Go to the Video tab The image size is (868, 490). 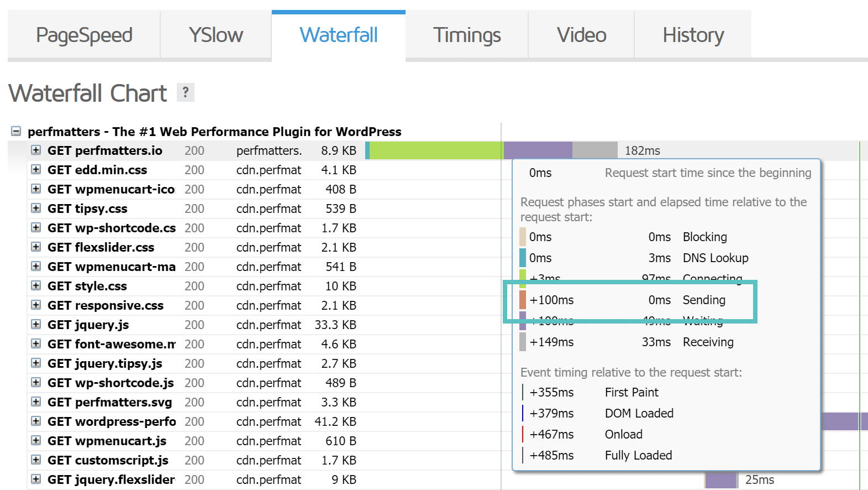tap(581, 35)
